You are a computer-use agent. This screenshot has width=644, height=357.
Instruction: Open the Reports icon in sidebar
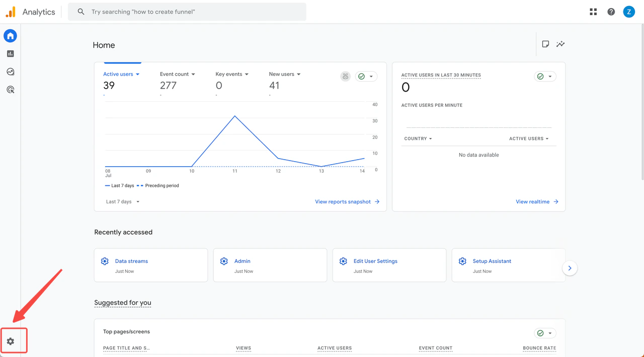pos(11,54)
